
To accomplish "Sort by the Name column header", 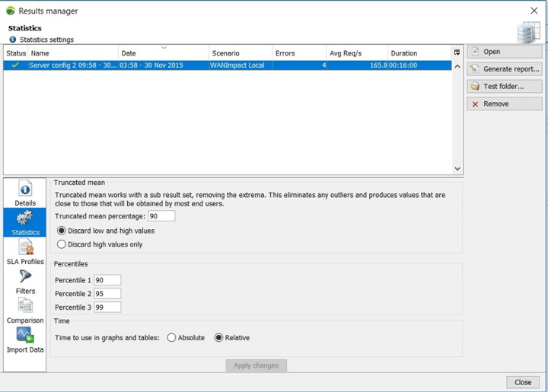I will [x=73, y=53].
